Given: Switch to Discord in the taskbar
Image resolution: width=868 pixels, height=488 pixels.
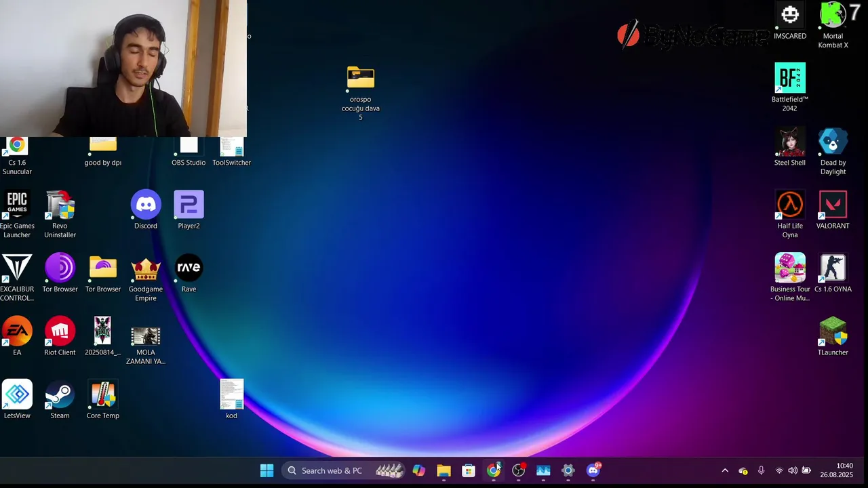Looking at the screenshot, I should pos(593,470).
